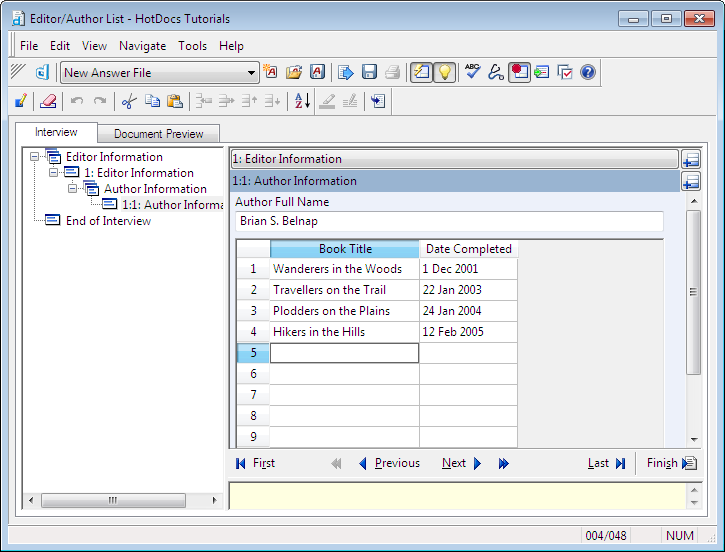Select End of Interview in outline

pyautogui.click(x=108, y=221)
